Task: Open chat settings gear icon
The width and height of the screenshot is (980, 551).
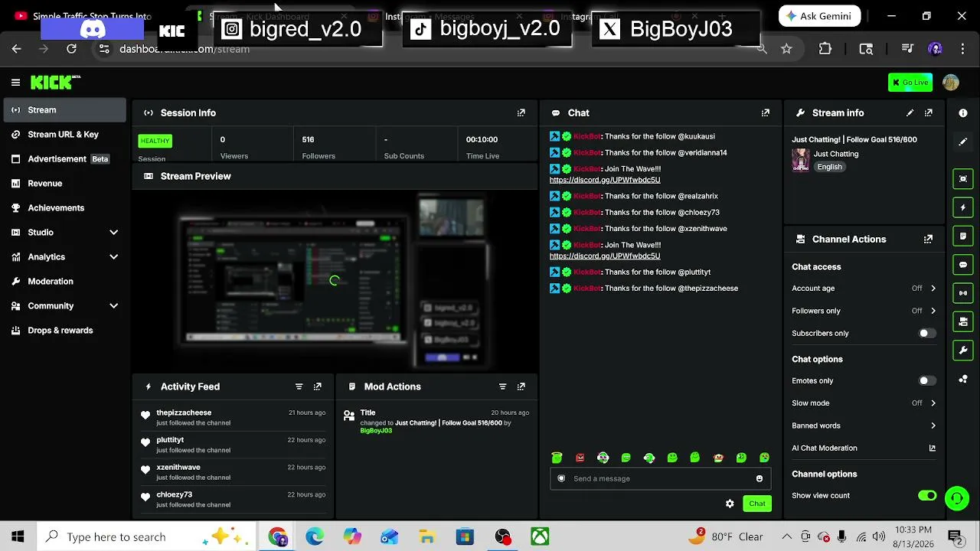Action: coord(730,504)
